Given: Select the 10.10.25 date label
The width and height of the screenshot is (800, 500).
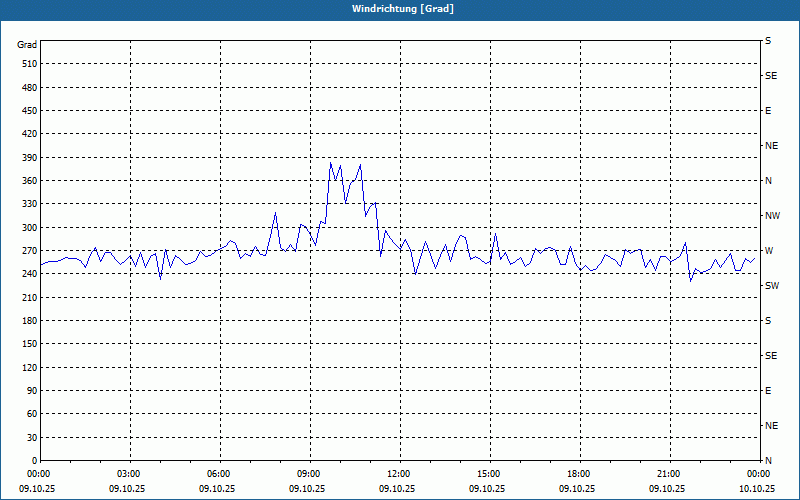Looking at the screenshot, I should (x=757, y=488).
